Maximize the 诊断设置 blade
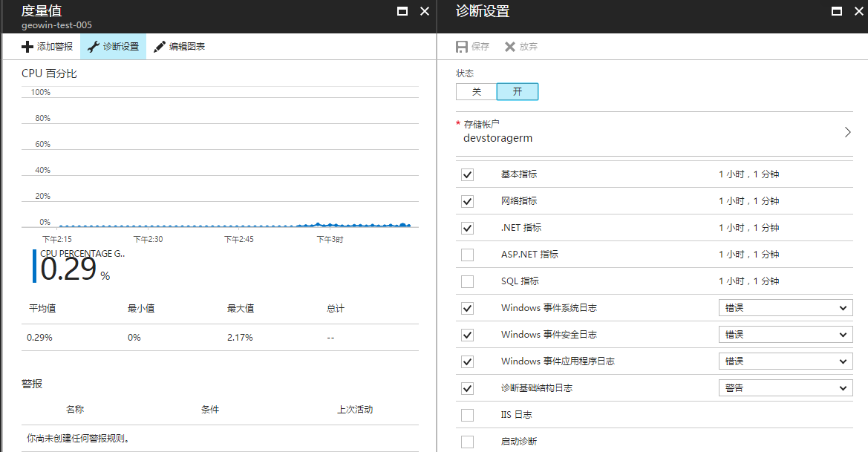 click(837, 11)
